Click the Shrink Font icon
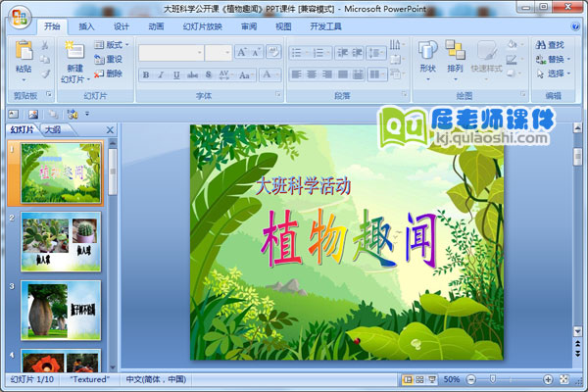 [257, 53]
